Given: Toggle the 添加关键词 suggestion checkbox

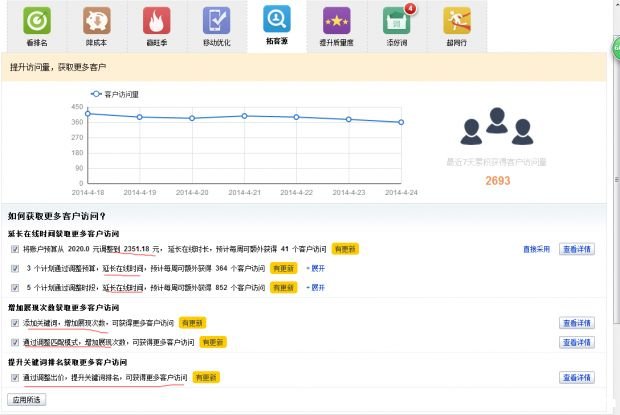Looking at the screenshot, I should click(15, 323).
